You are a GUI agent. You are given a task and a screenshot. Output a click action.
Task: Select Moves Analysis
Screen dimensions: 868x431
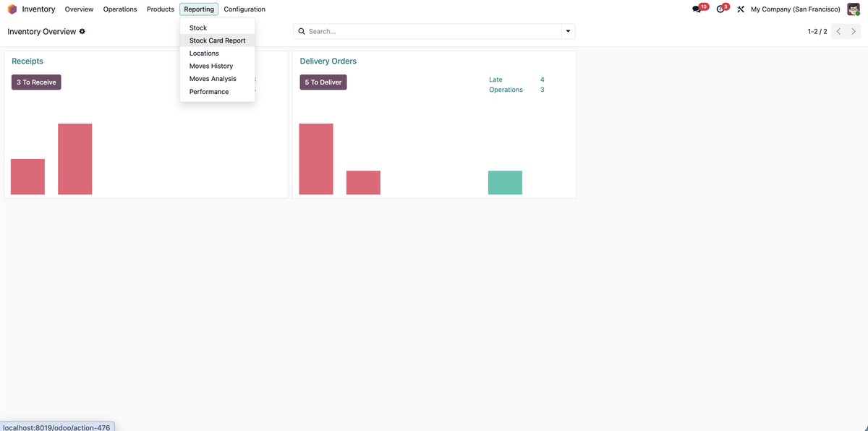(x=212, y=78)
